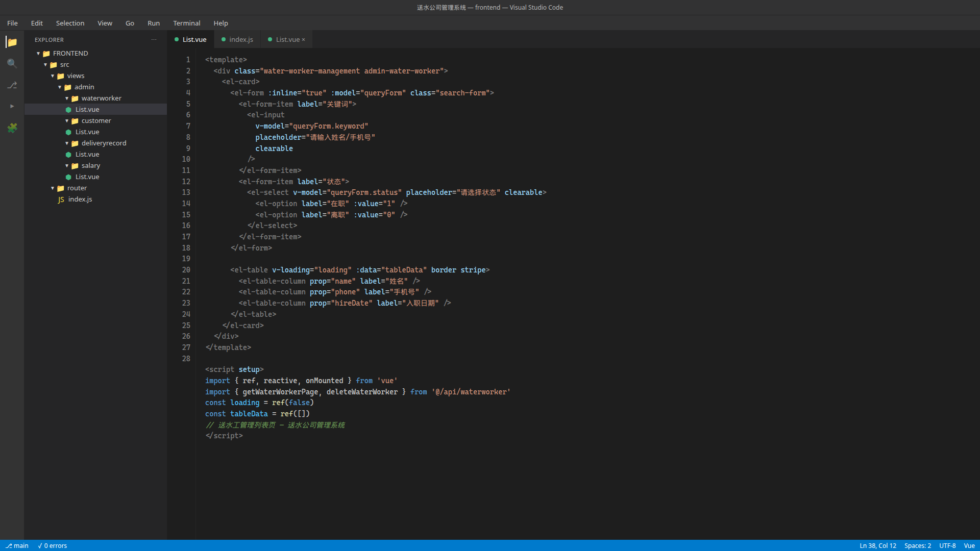This screenshot has height=551, width=980.
Task: Place cursor on "<script setup>" tag
Action: pos(234,369)
